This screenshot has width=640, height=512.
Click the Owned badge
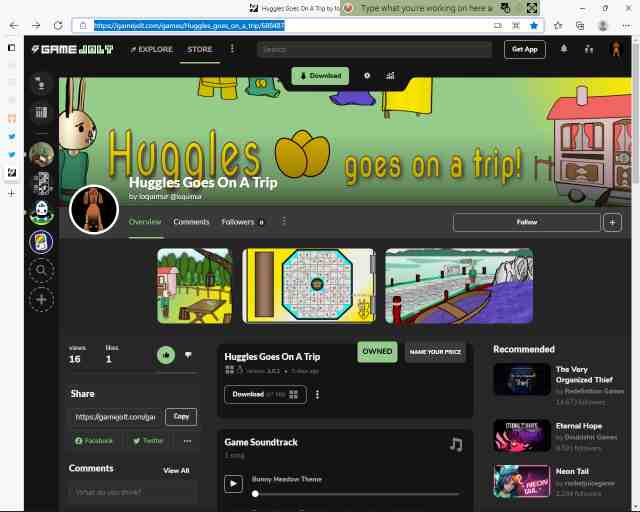tap(377, 352)
